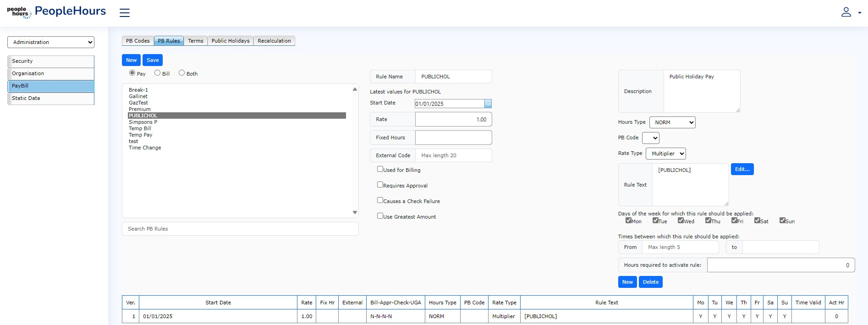Open the Hours Type NORM dropdown
The image size is (868, 325).
click(672, 122)
